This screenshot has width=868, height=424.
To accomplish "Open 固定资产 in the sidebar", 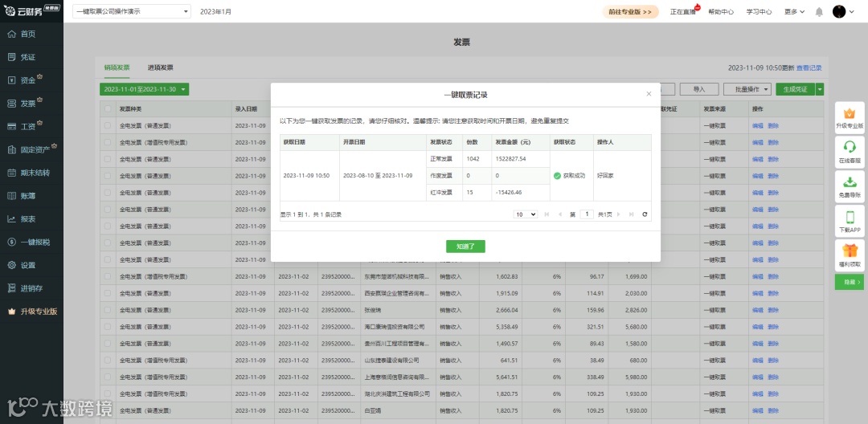I will (x=35, y=149).
